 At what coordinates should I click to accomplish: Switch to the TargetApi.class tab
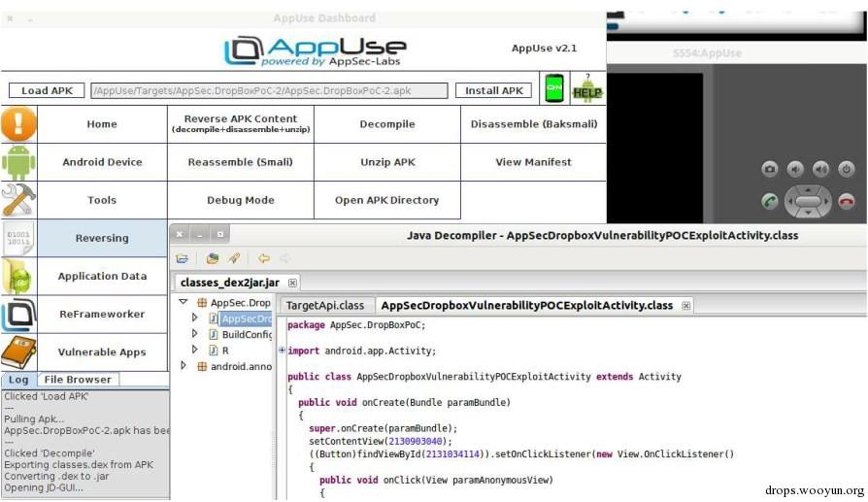click(325, 306)
